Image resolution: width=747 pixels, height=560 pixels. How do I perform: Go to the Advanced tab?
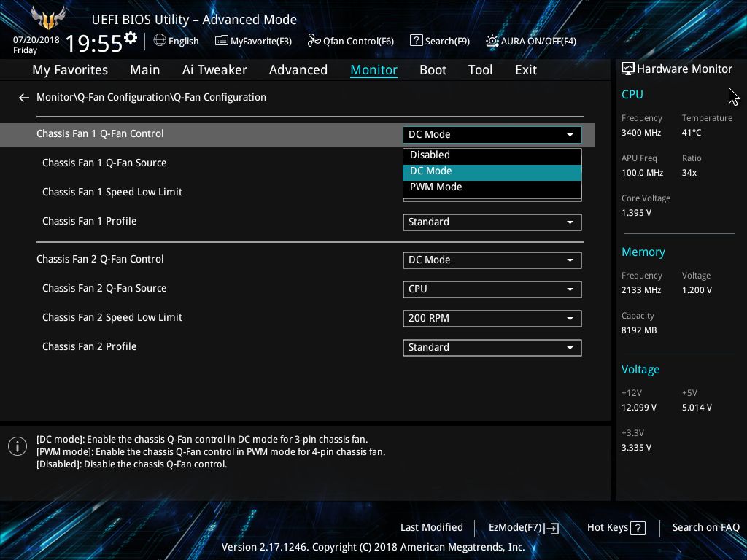[298, 70]
